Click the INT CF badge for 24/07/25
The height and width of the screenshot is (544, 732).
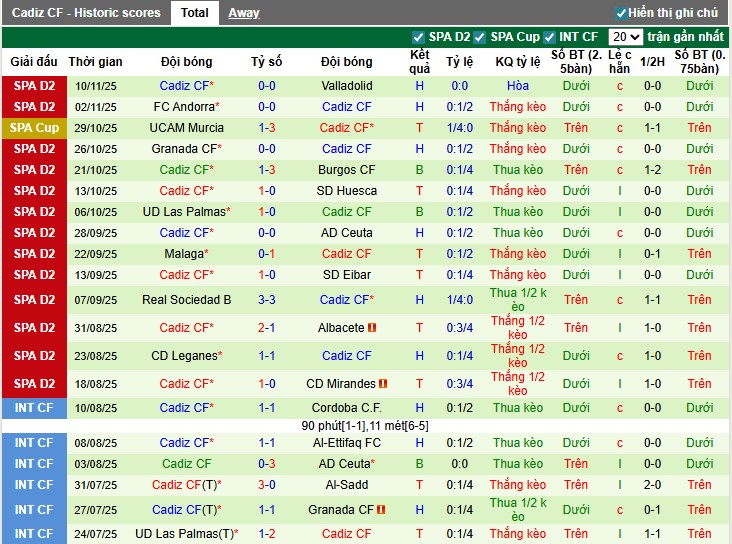click(34, 534)
